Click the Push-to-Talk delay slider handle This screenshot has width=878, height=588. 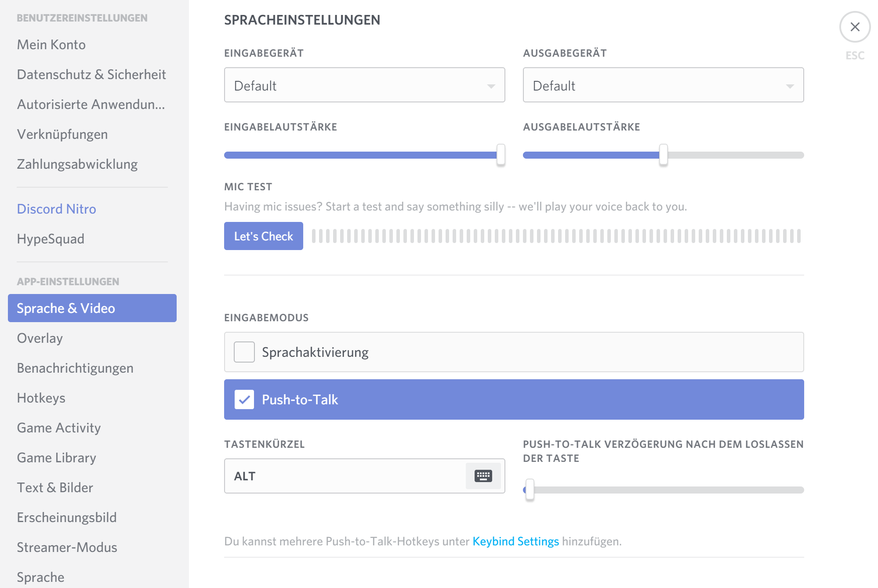[x=530, y=490]
